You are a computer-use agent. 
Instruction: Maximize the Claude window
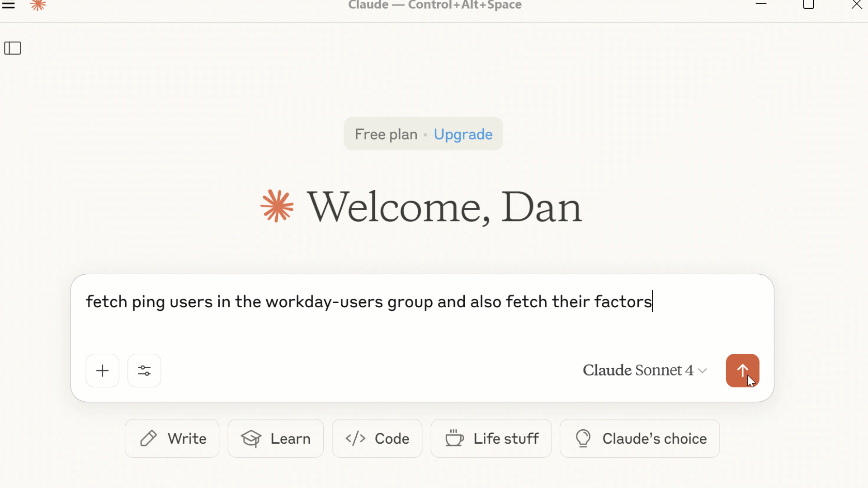tap(808, 5)
